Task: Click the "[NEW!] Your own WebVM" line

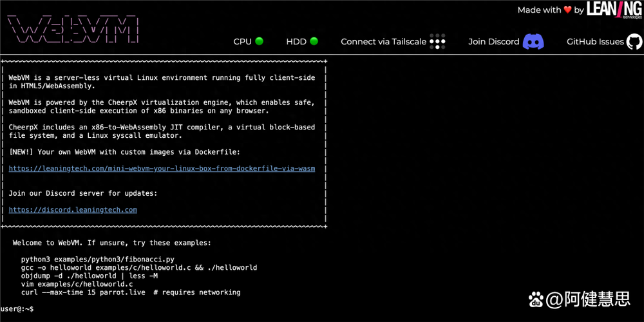Action: (x=124, y=152)
